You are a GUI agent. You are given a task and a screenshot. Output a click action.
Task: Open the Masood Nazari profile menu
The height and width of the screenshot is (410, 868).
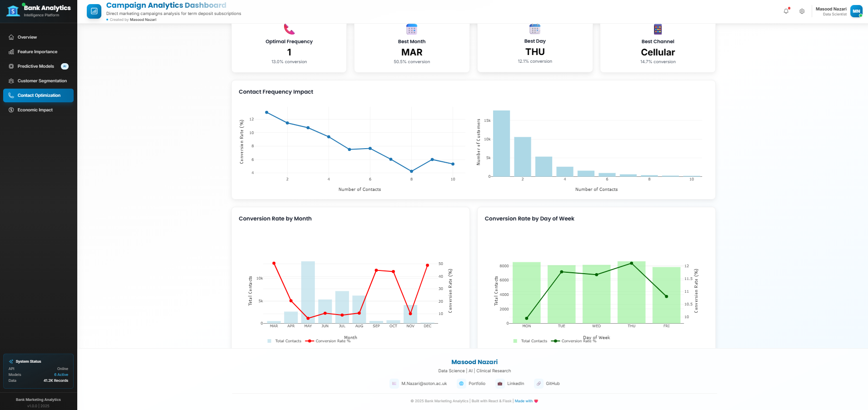tap(831, 11)
